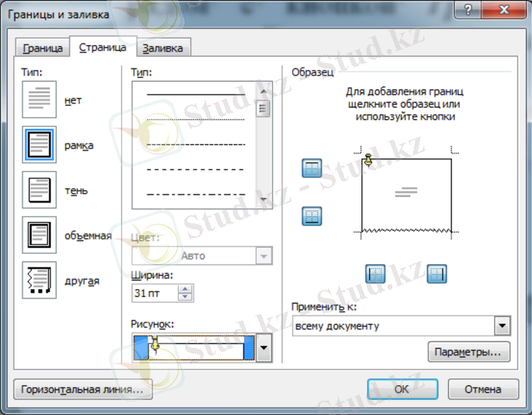This screenshot has width=532, height=415.
Task: Confirm with the ОК button
Action: pos(402,389)
